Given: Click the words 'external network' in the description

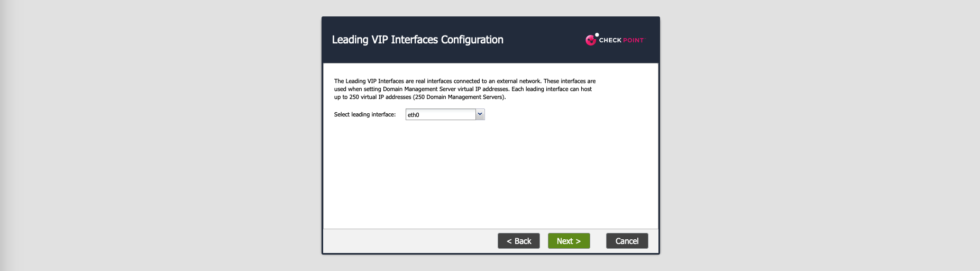Looking at the screenshot, I should [519, 81].
